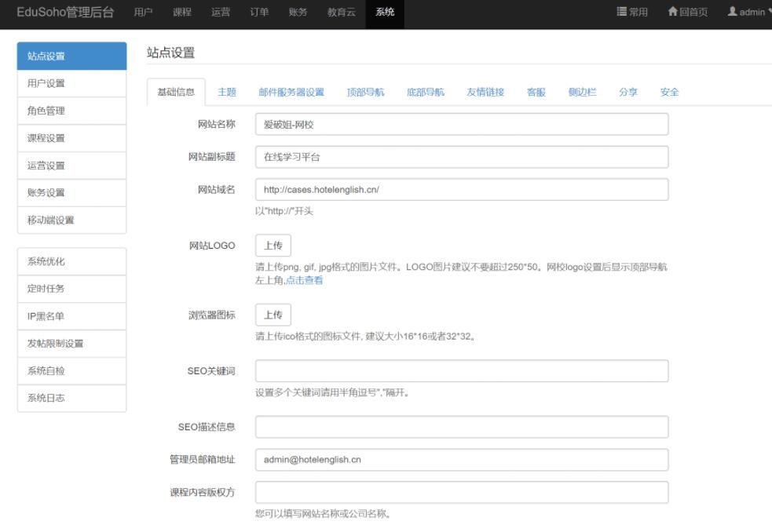This screenshot has height=532, width=772.
Task: Click the 点击查看 link
Action: click(x=304, y=280)
